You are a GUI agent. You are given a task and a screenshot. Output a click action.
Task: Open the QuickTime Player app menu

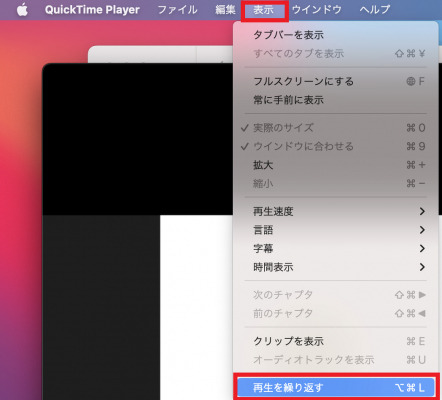92,10
